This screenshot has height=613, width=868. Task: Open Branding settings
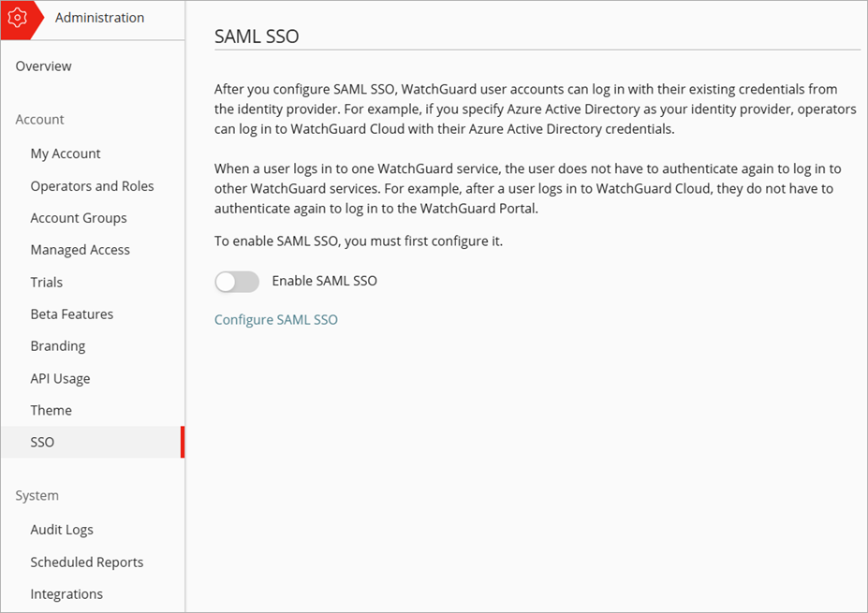click(57, 345)
